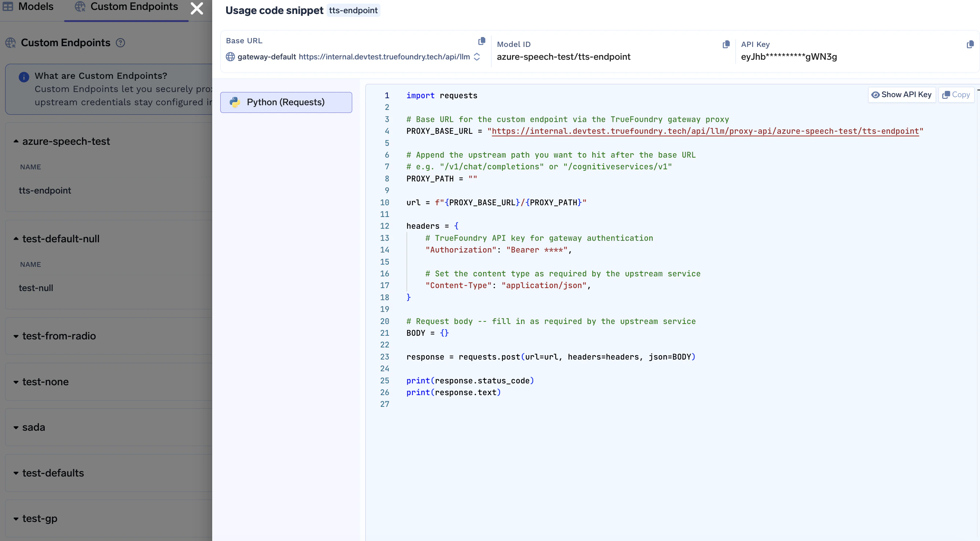Collapse the azure-speech-test section
Viewport: 980px width, 541px height.
(16, 141)
